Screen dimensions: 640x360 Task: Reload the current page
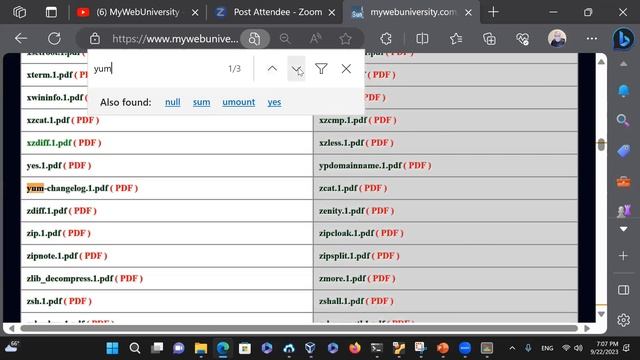54,39
